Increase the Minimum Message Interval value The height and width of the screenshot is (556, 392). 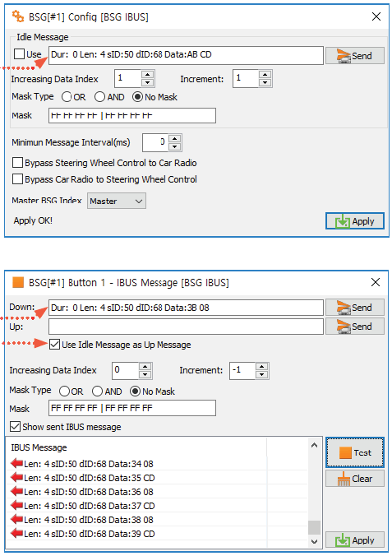click(174, 139)
